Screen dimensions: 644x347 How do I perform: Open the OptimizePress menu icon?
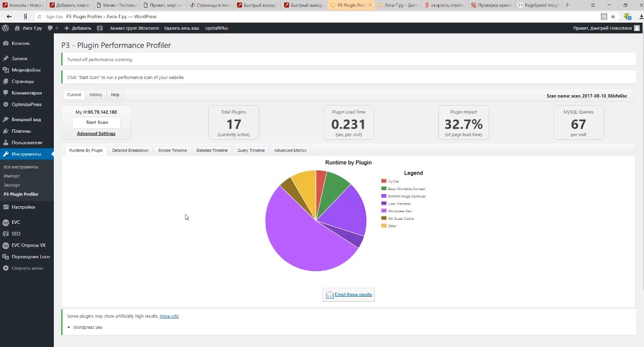pyautogui.click(x=6, y=105)
